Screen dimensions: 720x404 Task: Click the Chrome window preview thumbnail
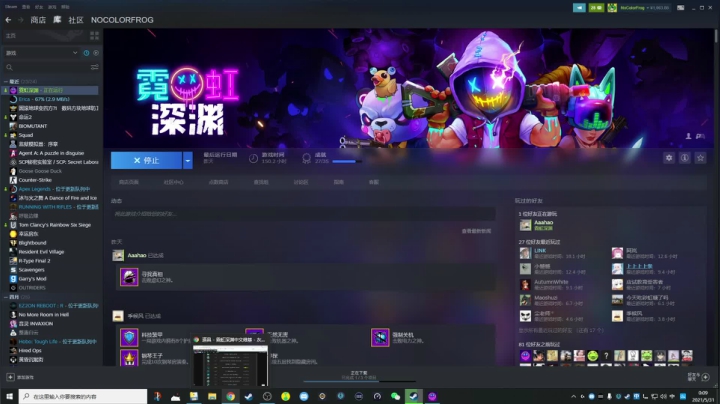coord(230,366)
